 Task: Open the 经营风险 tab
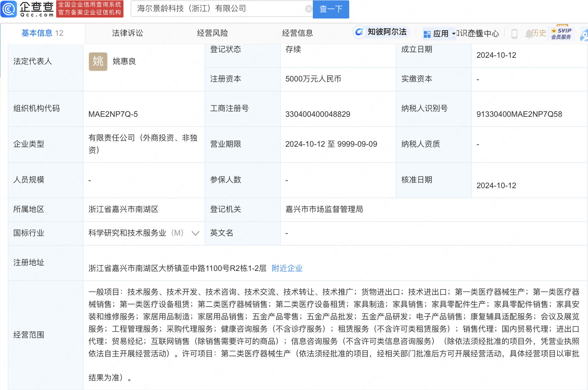coord(212,33)
